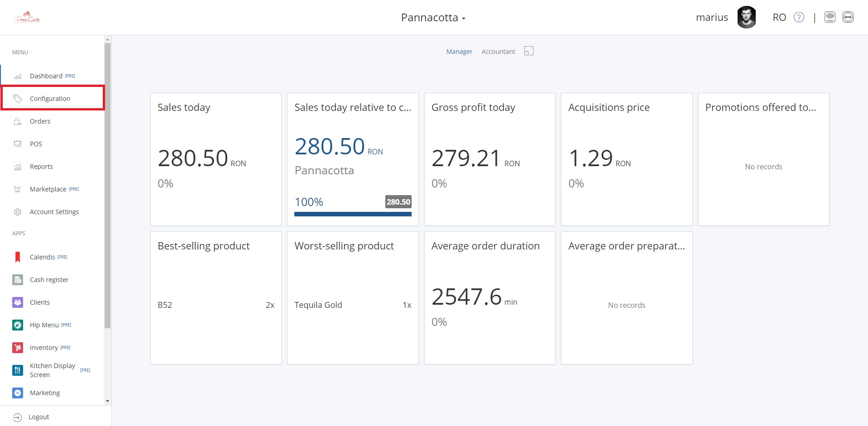
Task: Select the Manager dashboard tab
Action: pos(459,52)
